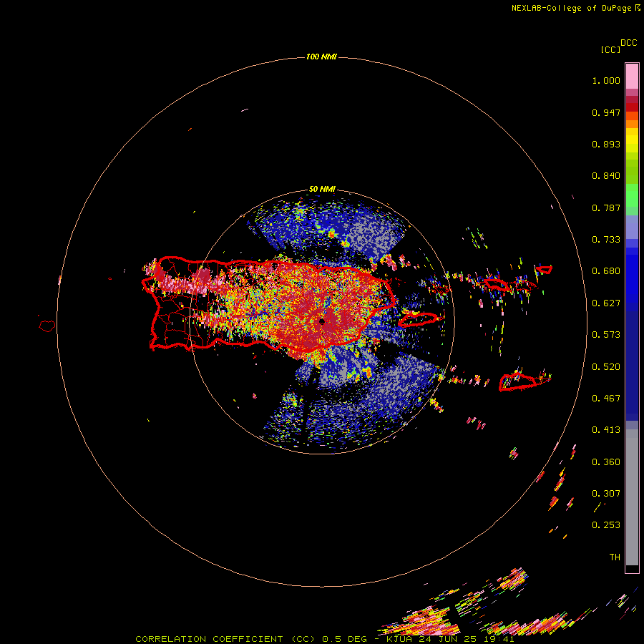Screen dimensions: 644x644
Task: Click the 50 NMI range ring label
Action: [322, 190]
